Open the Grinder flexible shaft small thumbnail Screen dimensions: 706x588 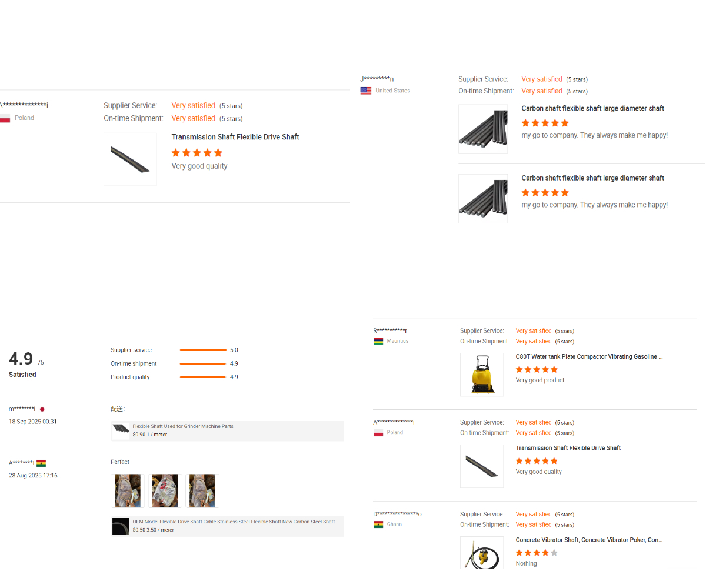click(121, 431)
